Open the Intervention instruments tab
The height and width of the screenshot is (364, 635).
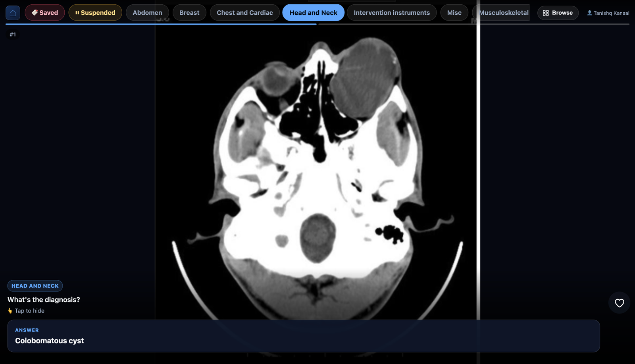(392, 13)
